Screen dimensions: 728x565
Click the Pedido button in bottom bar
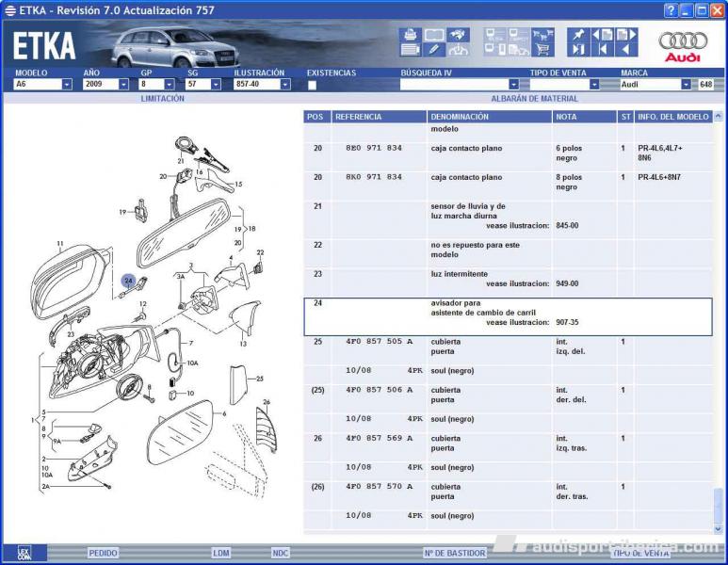(x=103, y=553)
